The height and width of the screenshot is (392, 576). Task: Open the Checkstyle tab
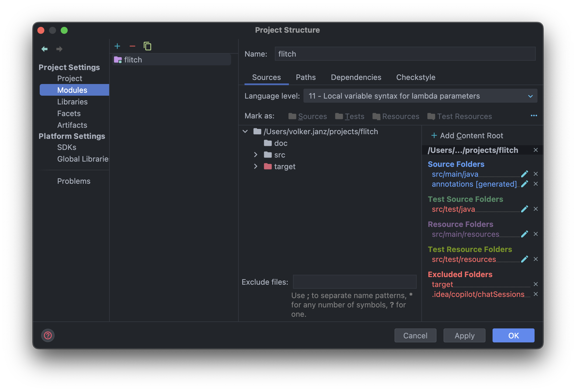pos(416,77)
